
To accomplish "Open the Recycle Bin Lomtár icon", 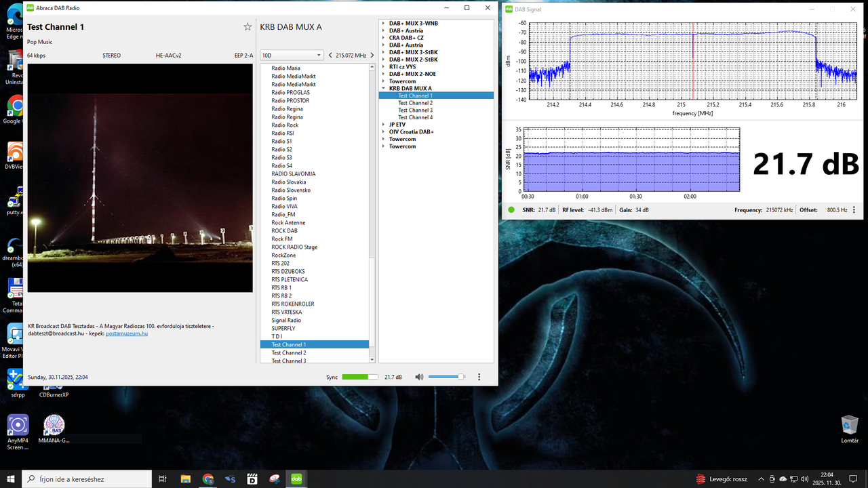I will [x=849, y=426].
